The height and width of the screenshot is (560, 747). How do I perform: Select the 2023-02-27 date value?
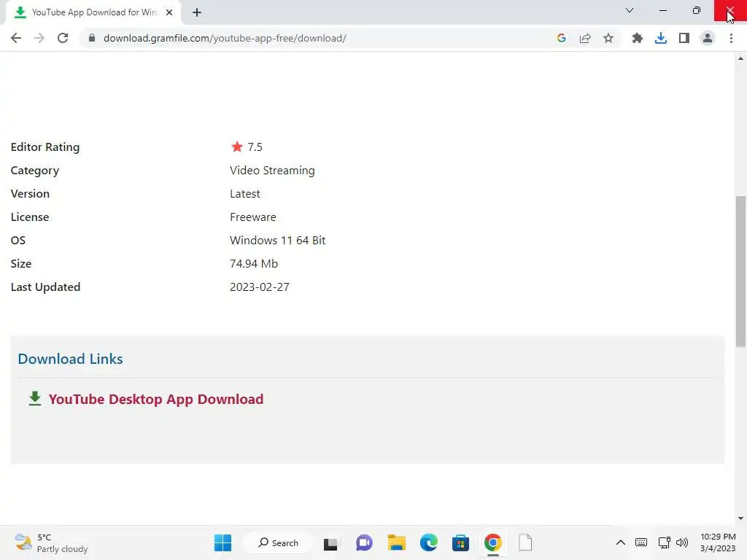click(x=260, y=287)
